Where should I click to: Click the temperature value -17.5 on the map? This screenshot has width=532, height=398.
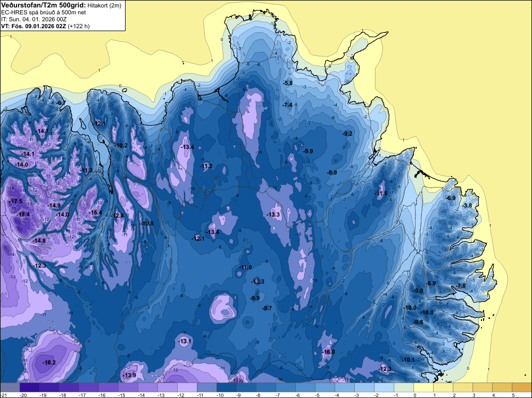pyautogui.click(x=15, y=202)
